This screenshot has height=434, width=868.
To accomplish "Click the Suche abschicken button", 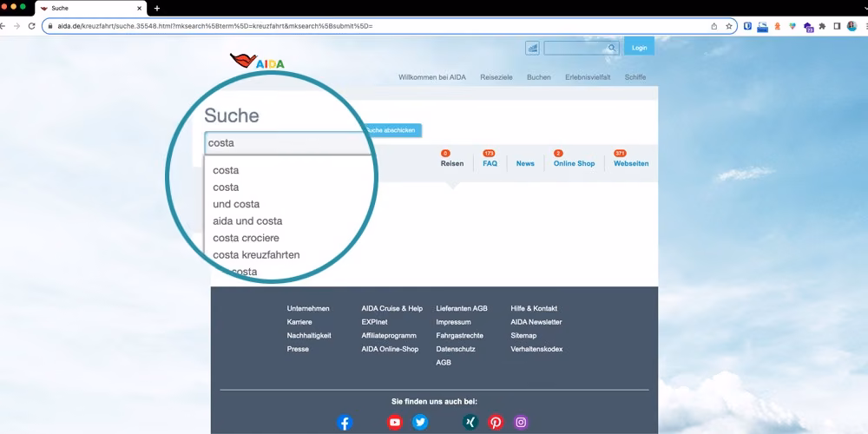I will pos(391,130).
